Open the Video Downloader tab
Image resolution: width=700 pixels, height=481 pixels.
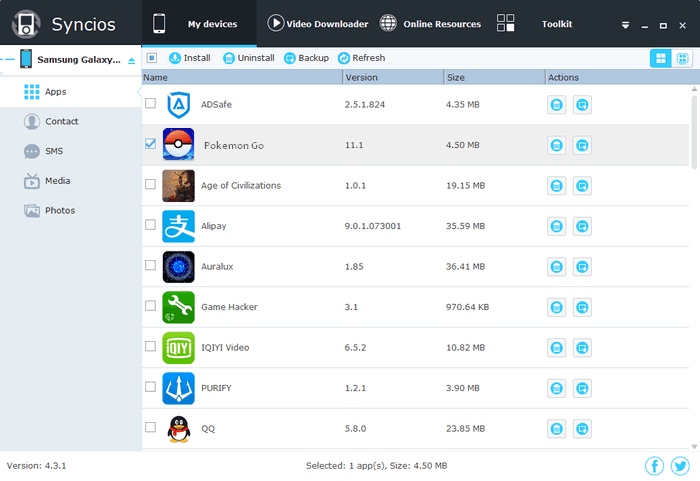coord(317,24)
